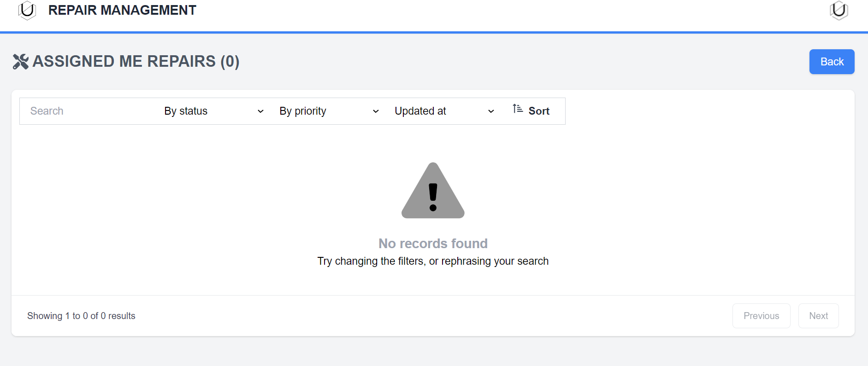The height and width of the screenshot is (366, 868).
Task: Go to the Previous results page
Action: pos(761,316)
